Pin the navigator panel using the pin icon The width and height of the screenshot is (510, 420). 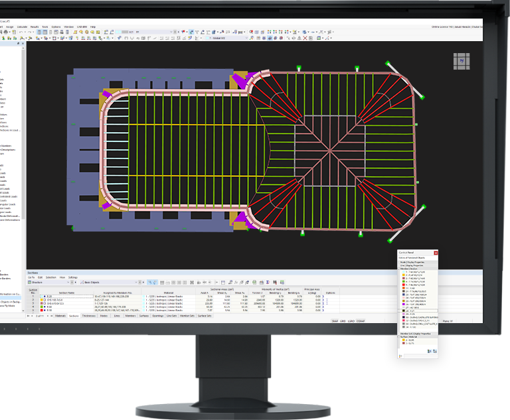click(x=18, y=43)
